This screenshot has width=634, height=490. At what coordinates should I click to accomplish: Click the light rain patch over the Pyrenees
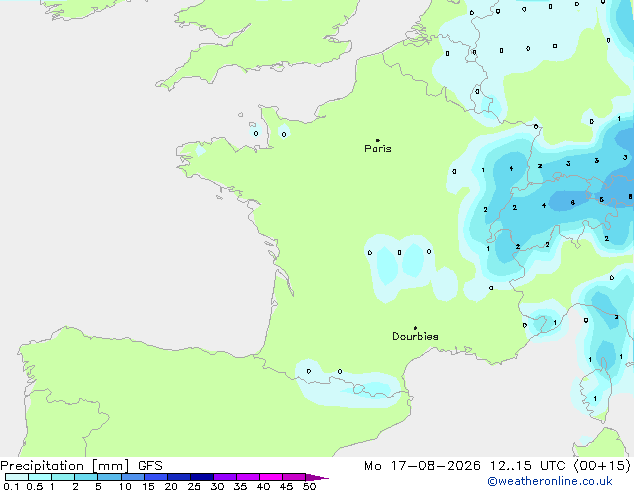[350, 384]
